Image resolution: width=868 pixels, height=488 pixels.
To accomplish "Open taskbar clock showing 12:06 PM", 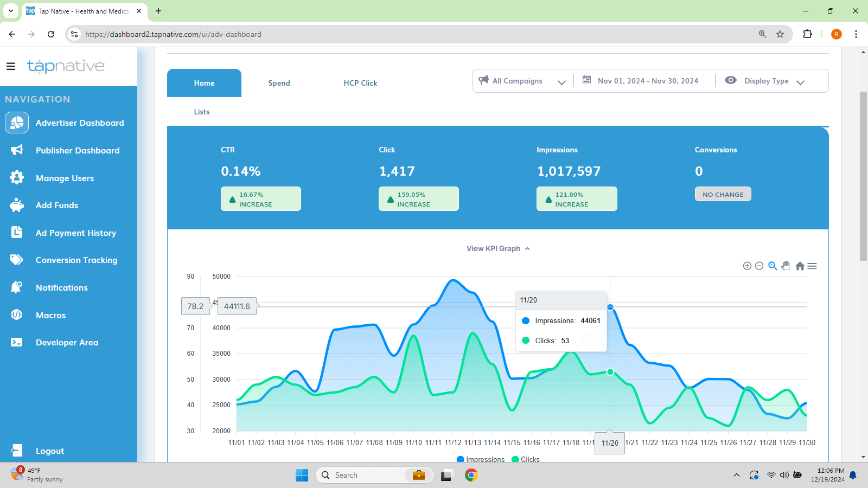I will point(828,475).
